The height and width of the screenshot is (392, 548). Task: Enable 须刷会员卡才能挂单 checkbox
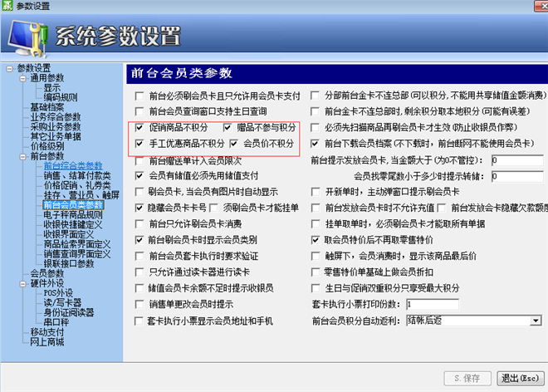(213, 208)
